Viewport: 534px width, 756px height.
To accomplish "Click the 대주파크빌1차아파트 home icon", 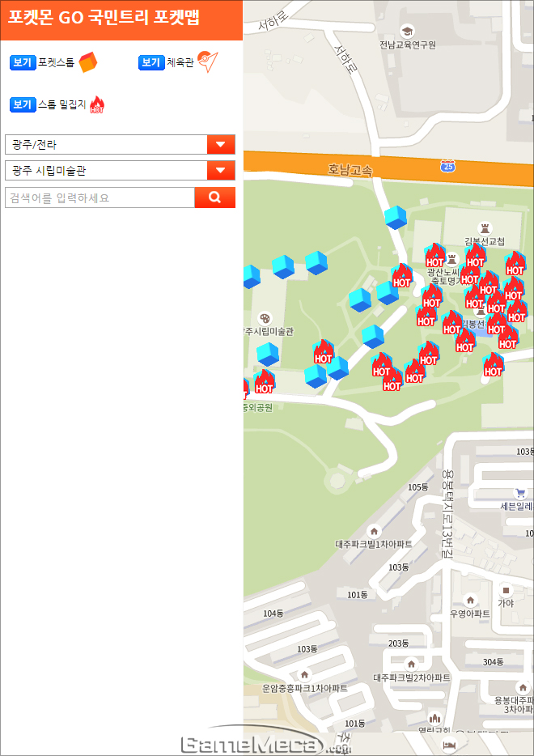I will click(374, 531).
